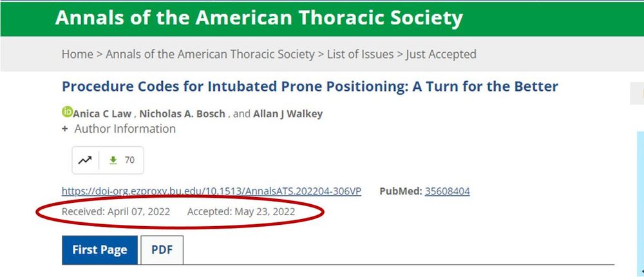
Task: Navigate to List of Issues breadcrumb
Action: pos(360,54)
